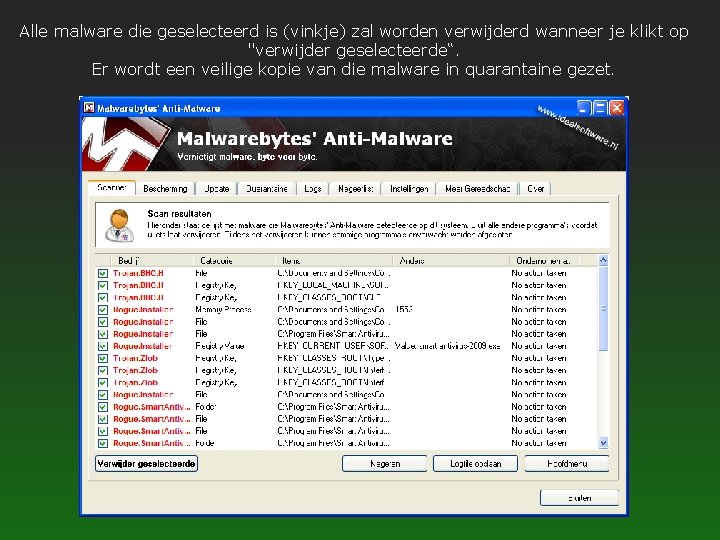
Task: Go to the Quarantaine tab
Action: pyautogui.click(x=267, y=189)
